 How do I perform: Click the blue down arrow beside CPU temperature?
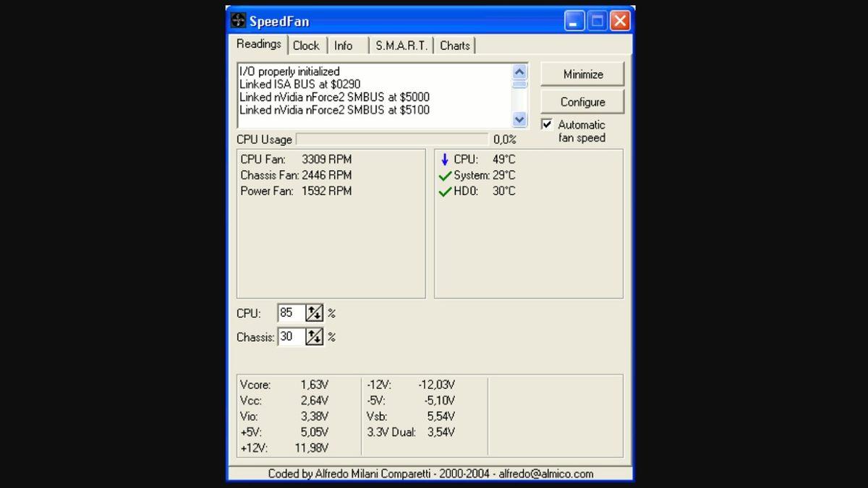pyautogui.click(x=445, y=159)
